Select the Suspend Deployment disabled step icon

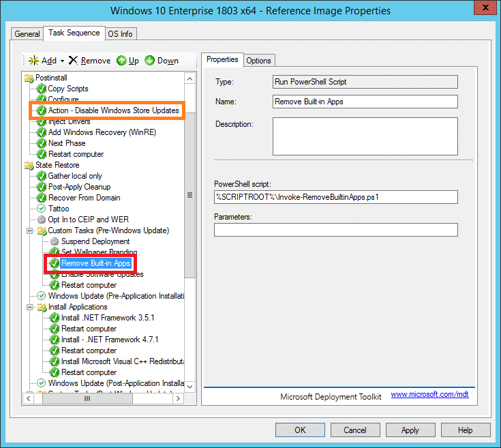pos(55,241)
